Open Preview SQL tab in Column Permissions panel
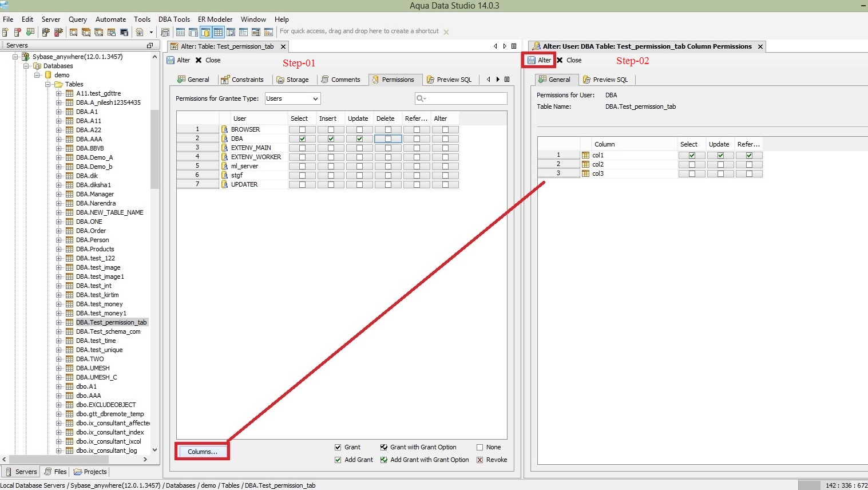This screenshot has width=868, height=490. point(605,80)
